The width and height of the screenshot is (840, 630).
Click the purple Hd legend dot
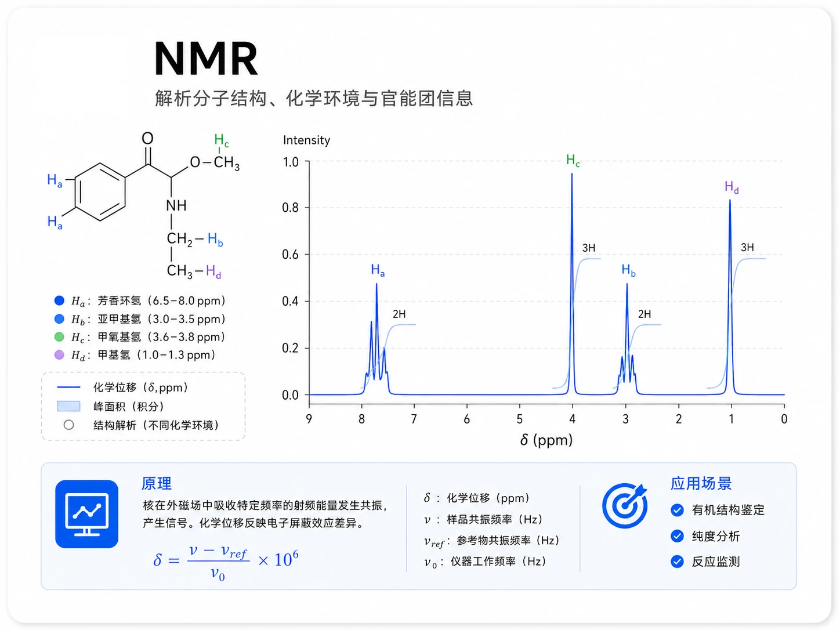click(x=59, y=354)
